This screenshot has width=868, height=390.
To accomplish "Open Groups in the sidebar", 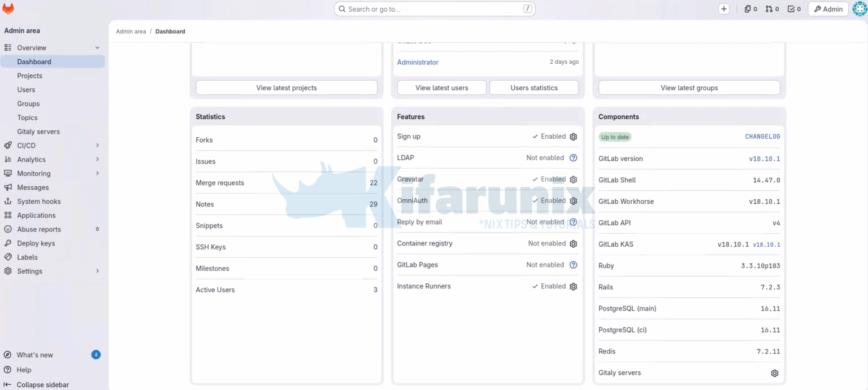I will 53,104.
